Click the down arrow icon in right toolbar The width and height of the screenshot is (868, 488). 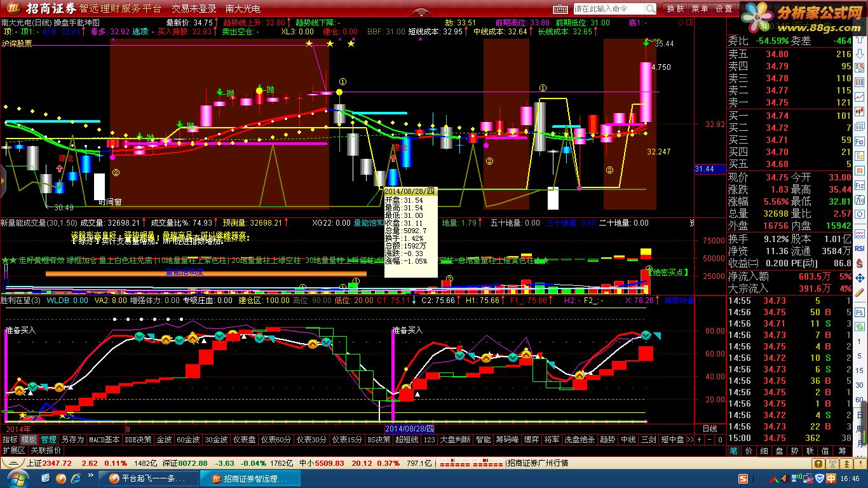[x=860, y=54]
